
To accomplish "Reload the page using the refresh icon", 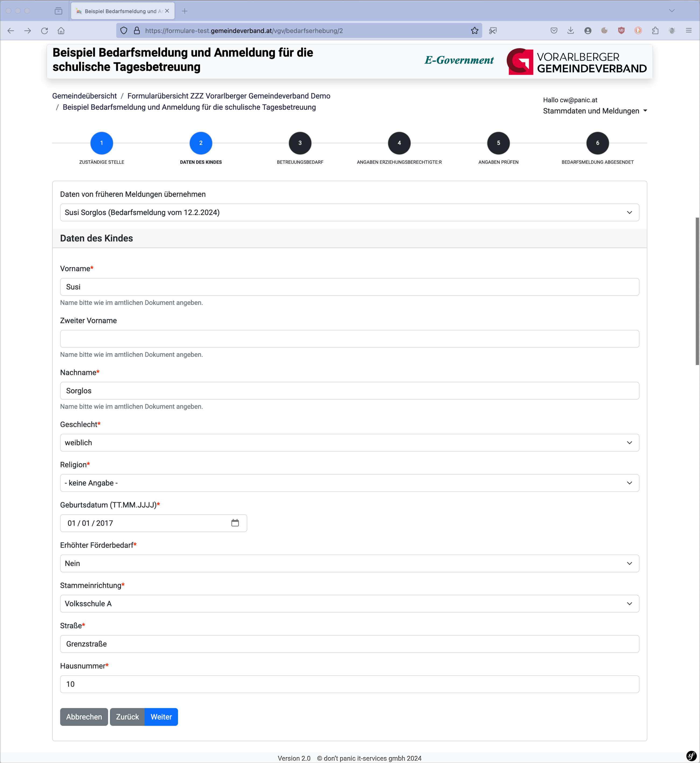I will pos(44,31).
